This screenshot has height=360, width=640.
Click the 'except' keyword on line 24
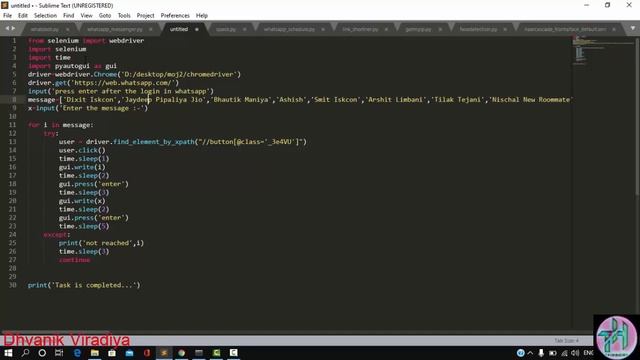pos(55,235)
